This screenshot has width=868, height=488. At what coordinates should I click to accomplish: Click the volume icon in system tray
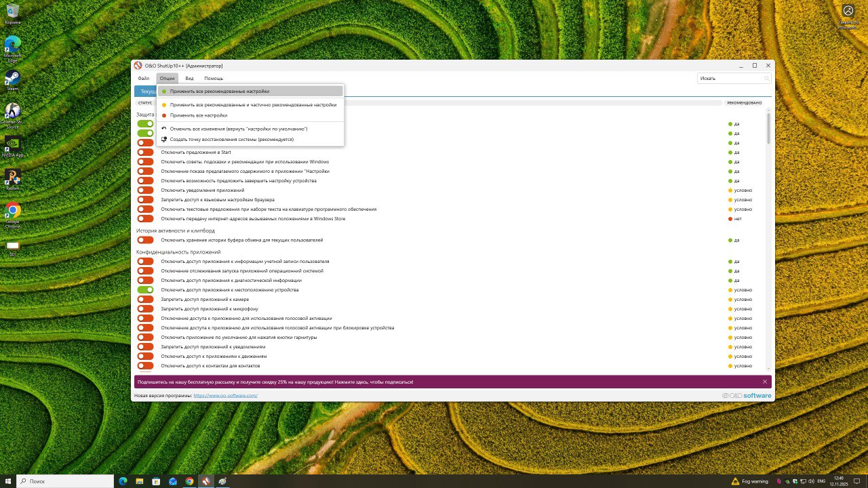pos(811,481)
